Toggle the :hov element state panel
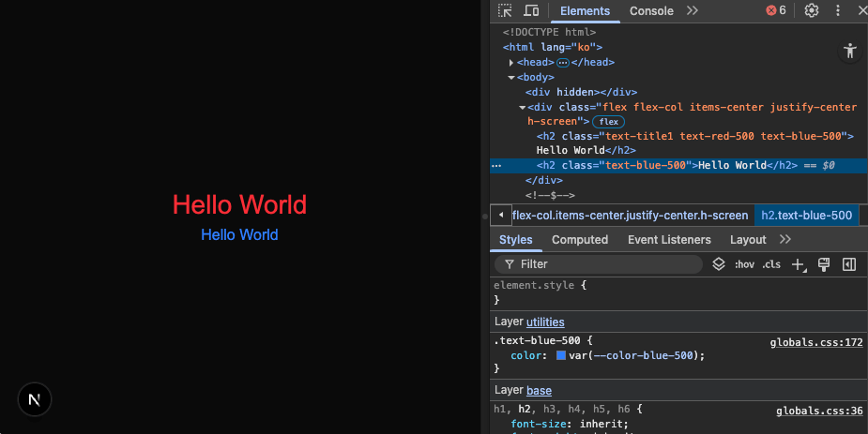The height and width of the screenshot is (434, 868). [x=744, y=264]
